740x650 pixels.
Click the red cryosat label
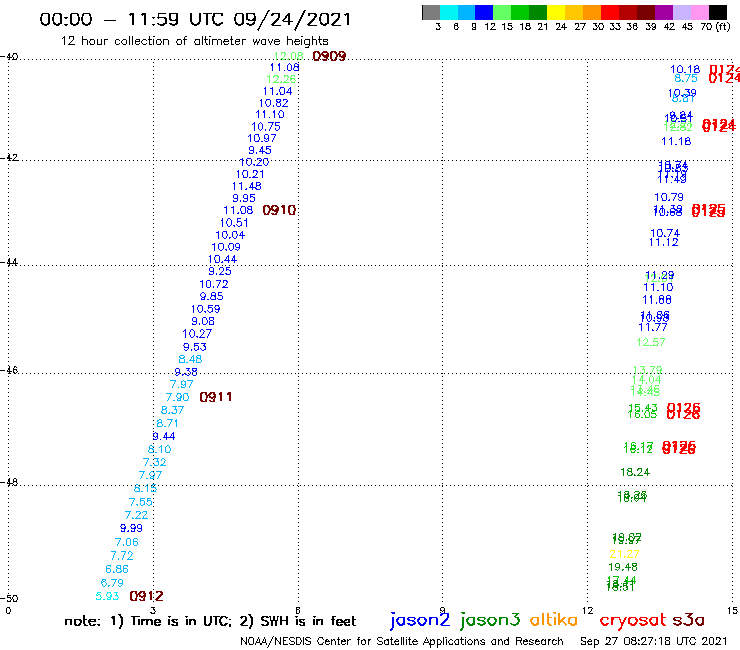point(633,621)
